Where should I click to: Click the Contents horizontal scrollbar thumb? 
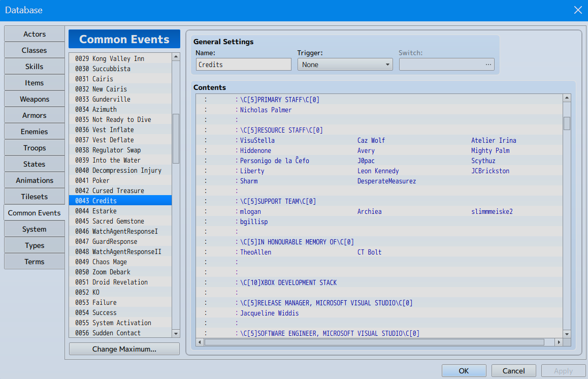click(x=374, y=342)
